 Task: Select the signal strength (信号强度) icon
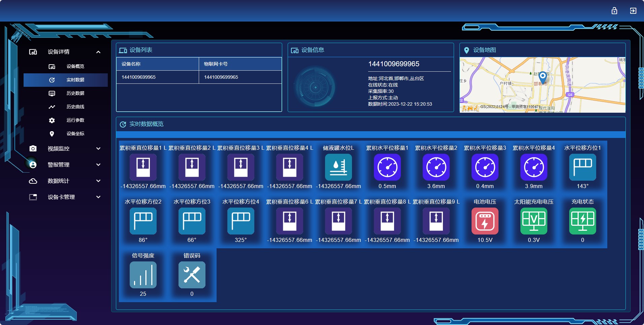point(143,275)
